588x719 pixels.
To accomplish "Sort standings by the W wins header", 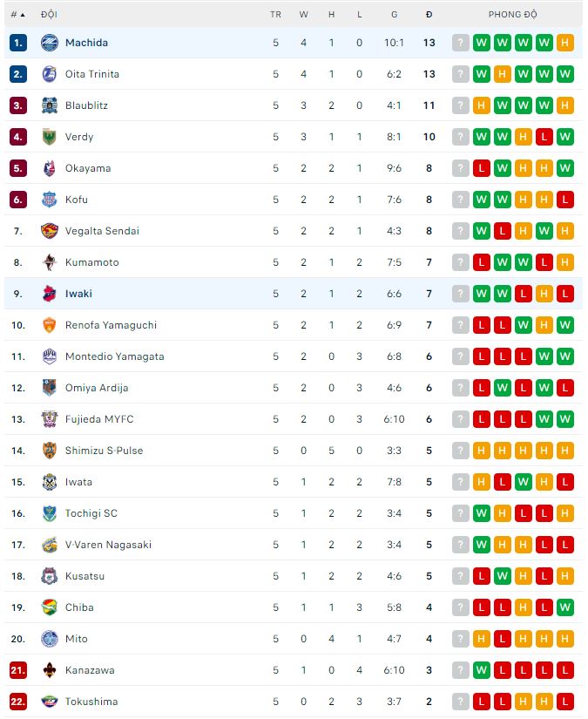I will pyautogui.click(x=303, y=14).
